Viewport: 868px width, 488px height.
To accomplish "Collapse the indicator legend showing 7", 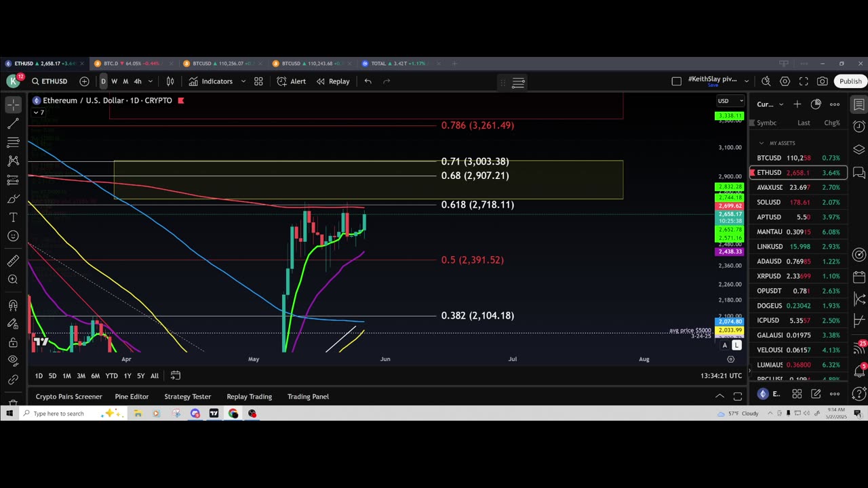I will tap(39, 113).
